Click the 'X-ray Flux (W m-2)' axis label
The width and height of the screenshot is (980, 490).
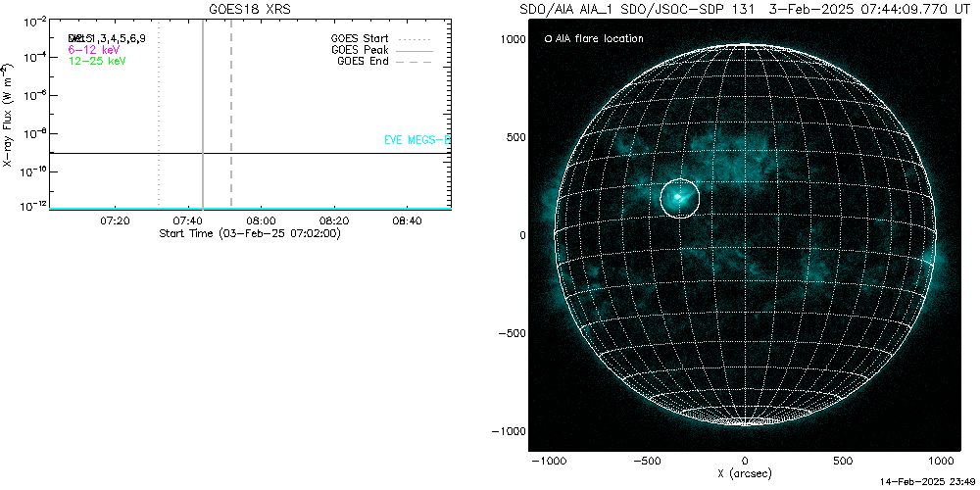click(x=6, y=115)
